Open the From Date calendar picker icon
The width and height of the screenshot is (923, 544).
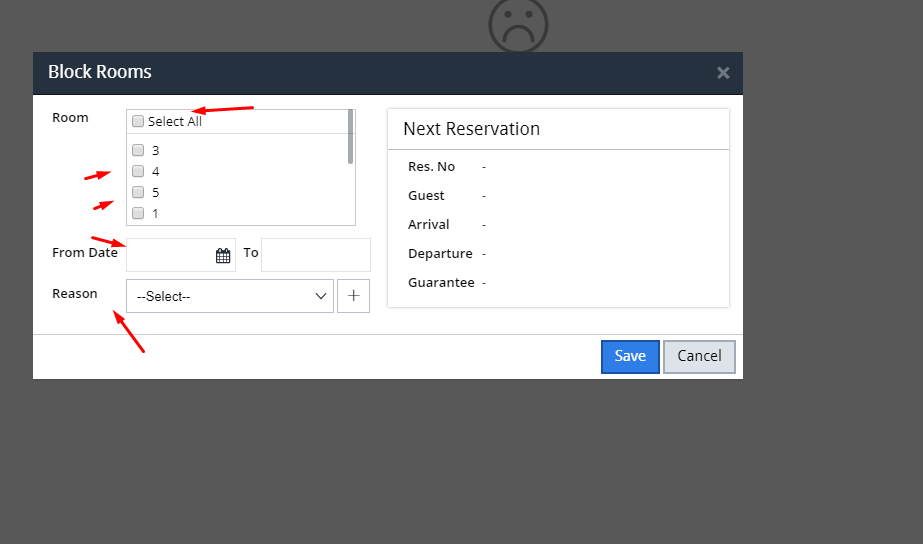point(223,256)
